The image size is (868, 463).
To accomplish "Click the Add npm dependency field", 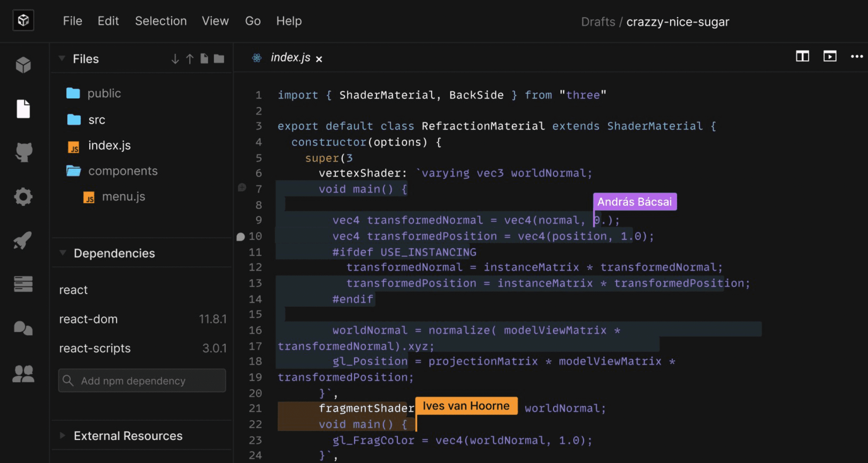I will (142, 380).
